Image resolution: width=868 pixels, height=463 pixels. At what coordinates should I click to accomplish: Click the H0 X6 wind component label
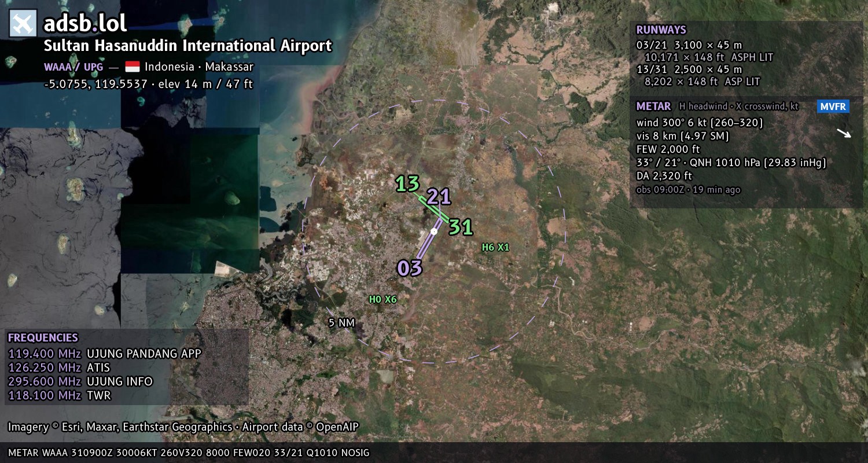click(383, 299)
